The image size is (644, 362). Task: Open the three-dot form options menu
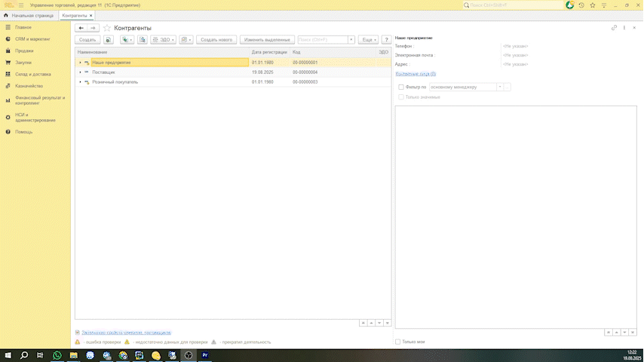pos(624,28)
